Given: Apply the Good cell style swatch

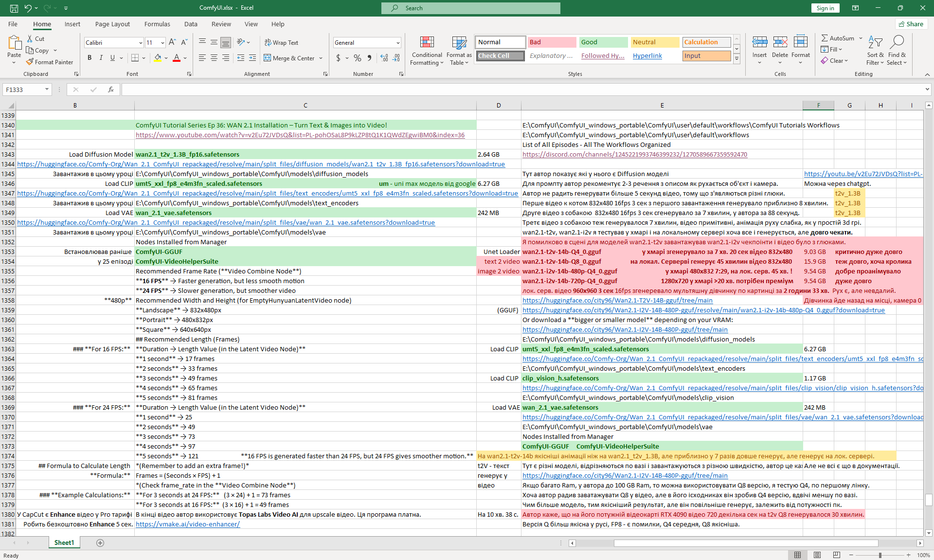Looking at the screenshot, I should click(x=603, y=42).
